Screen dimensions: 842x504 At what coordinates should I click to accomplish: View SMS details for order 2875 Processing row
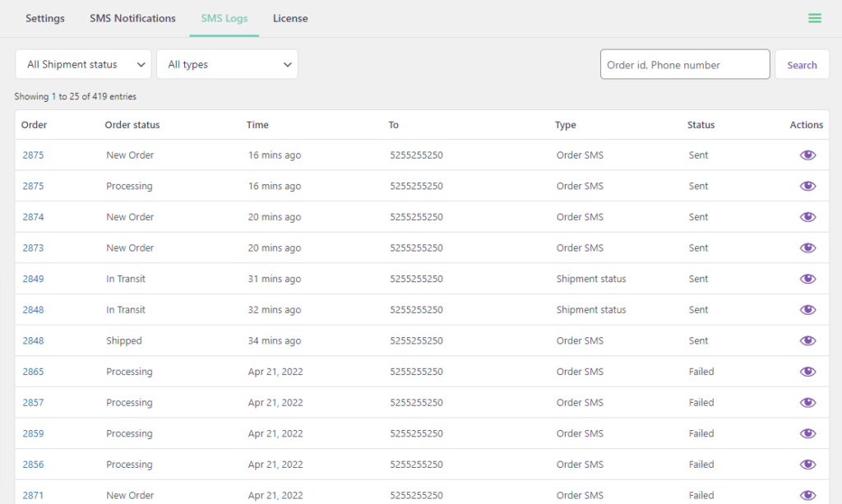pyautogui.click(x=807, y=186)
